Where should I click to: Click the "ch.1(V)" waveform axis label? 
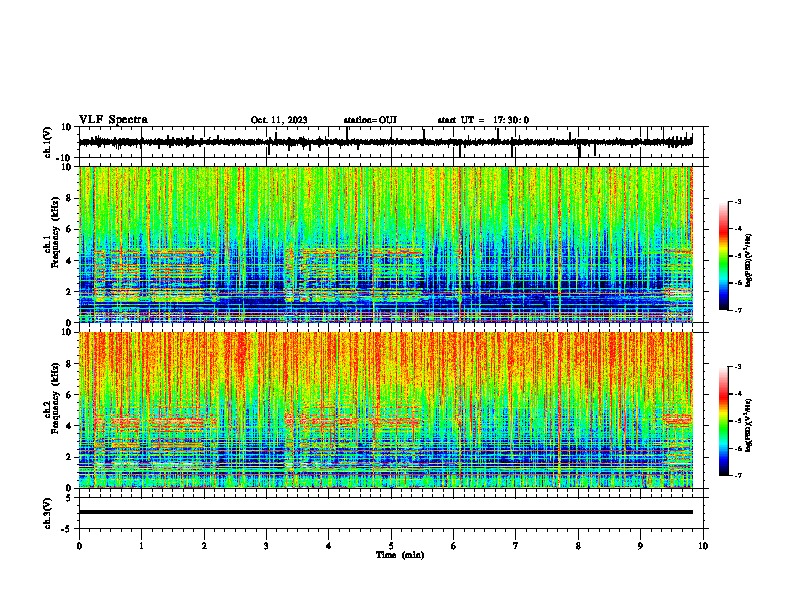coord(48,142)
